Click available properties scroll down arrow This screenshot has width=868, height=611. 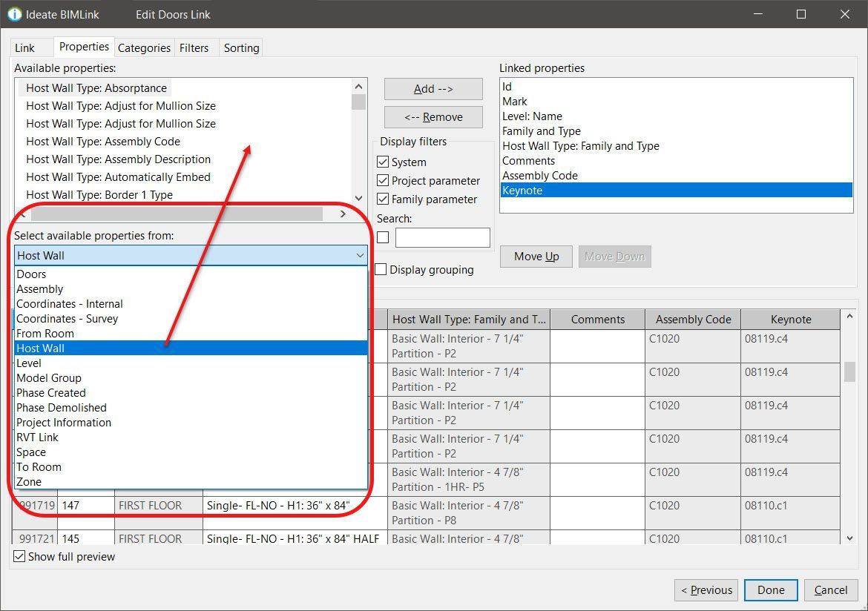click(359, 197)
